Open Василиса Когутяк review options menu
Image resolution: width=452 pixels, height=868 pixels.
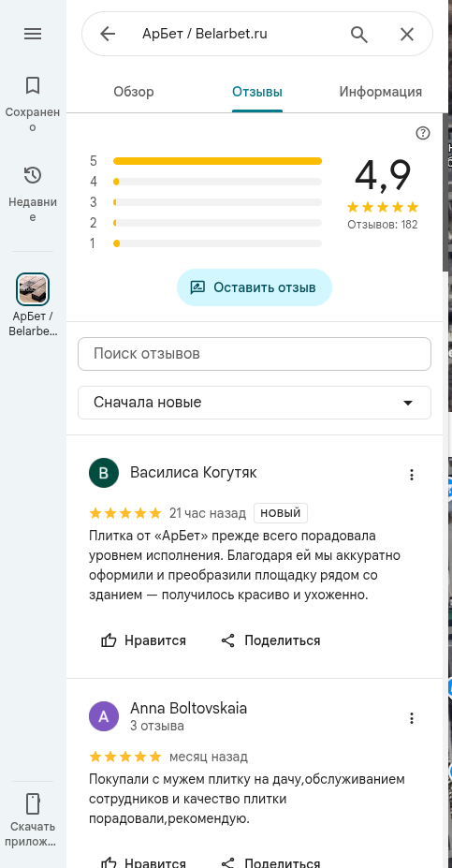(x=411, y=475)
